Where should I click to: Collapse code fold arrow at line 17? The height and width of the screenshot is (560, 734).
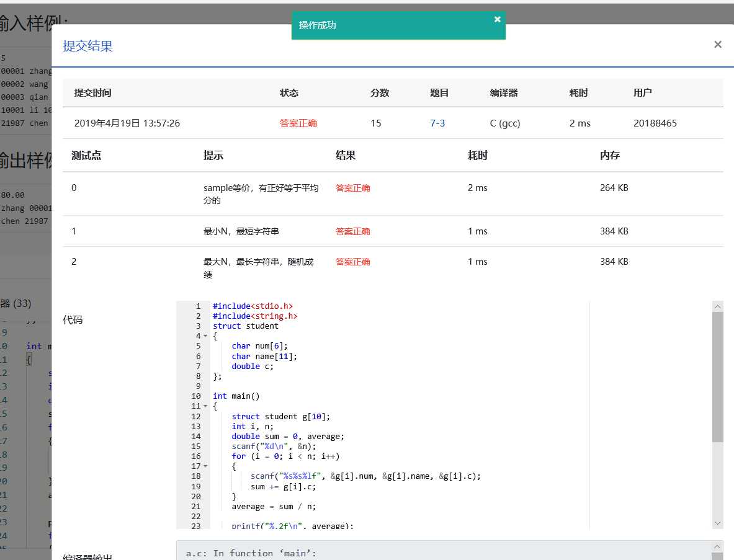tap(205, 466)
